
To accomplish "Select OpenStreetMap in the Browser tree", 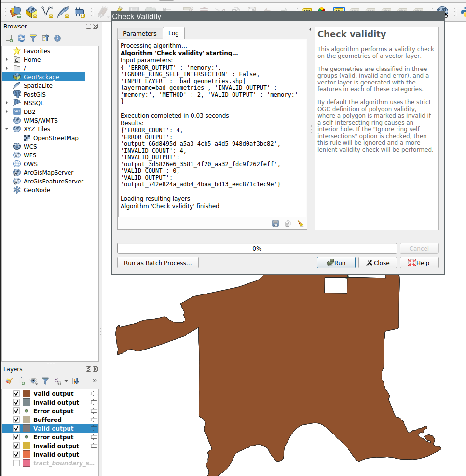I will pyautogui.click(x=55, y=138).
